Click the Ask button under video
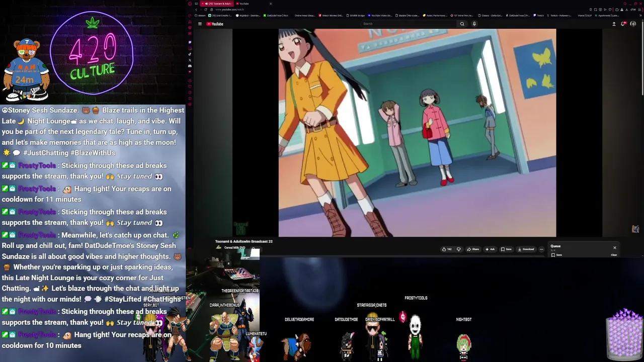The width and height of the screenshot is (644, 362). pyautogui.click(x=490, y=249)
